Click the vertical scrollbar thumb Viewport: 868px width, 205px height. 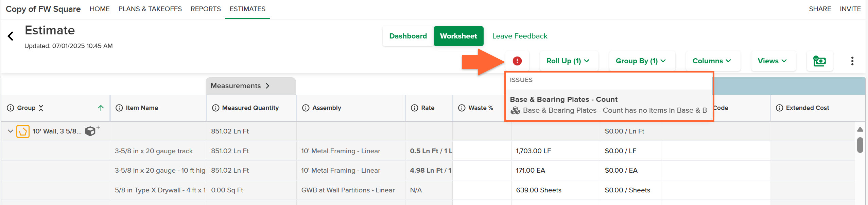click(860, 145)
